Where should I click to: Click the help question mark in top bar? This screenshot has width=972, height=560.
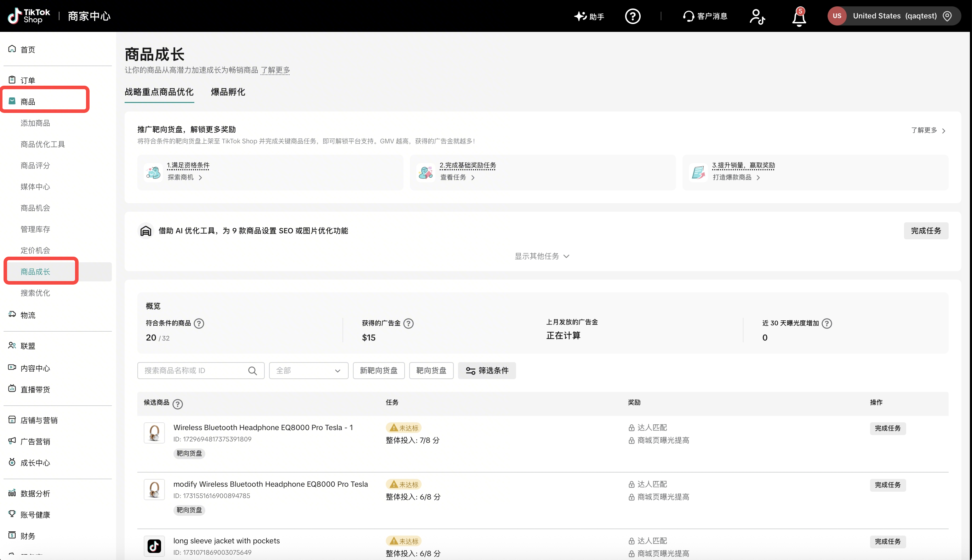[633, 16]
